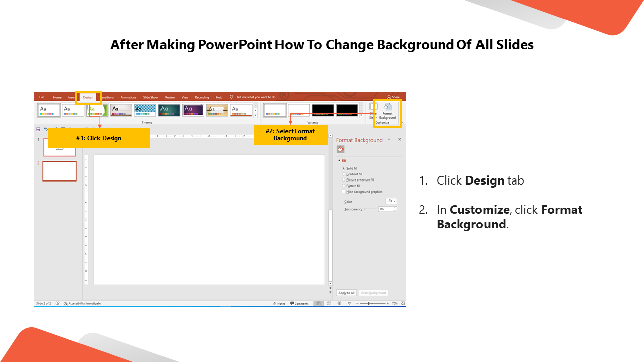644x362 pixels.
Task: Click the zoom slider in status bar
Action: [373, 303]
